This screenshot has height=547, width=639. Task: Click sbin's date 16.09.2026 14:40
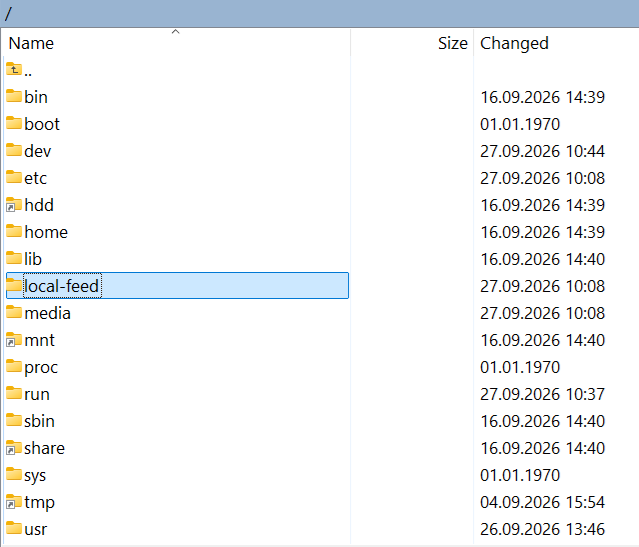542,421
